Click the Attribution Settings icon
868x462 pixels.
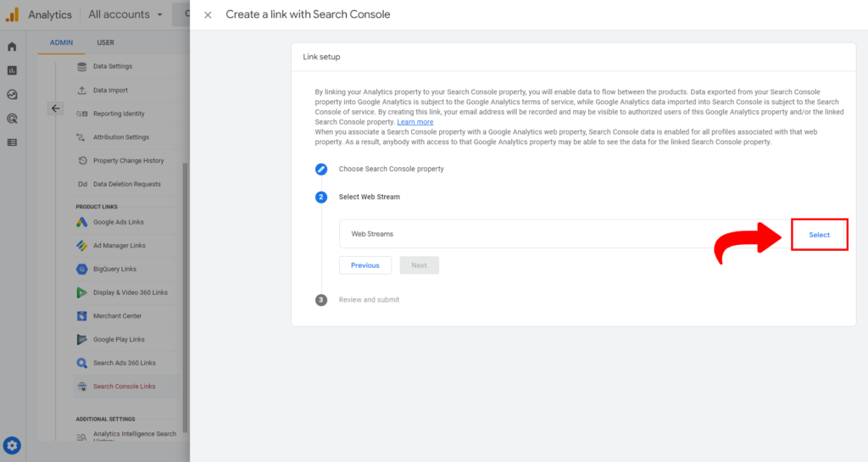tap(81, 137)
